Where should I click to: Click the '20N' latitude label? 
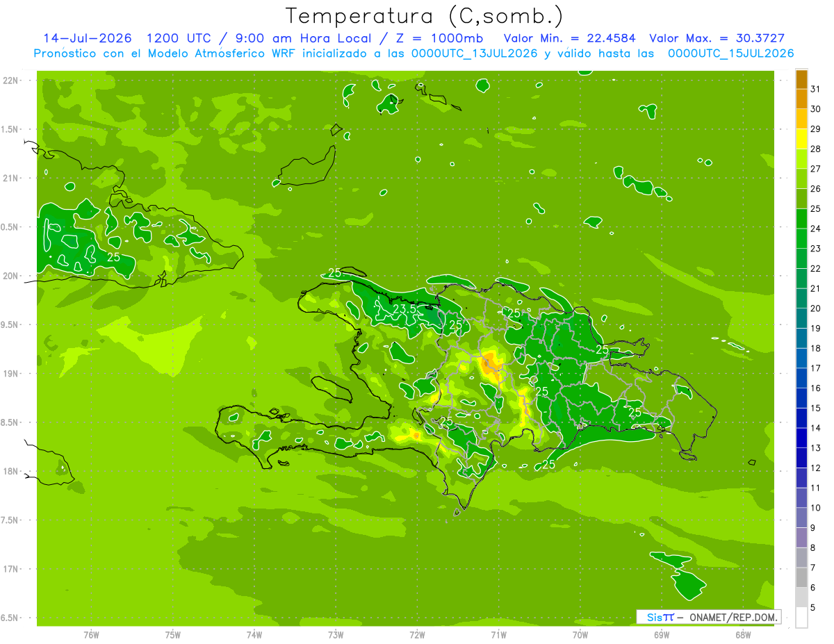pos(12,276)
